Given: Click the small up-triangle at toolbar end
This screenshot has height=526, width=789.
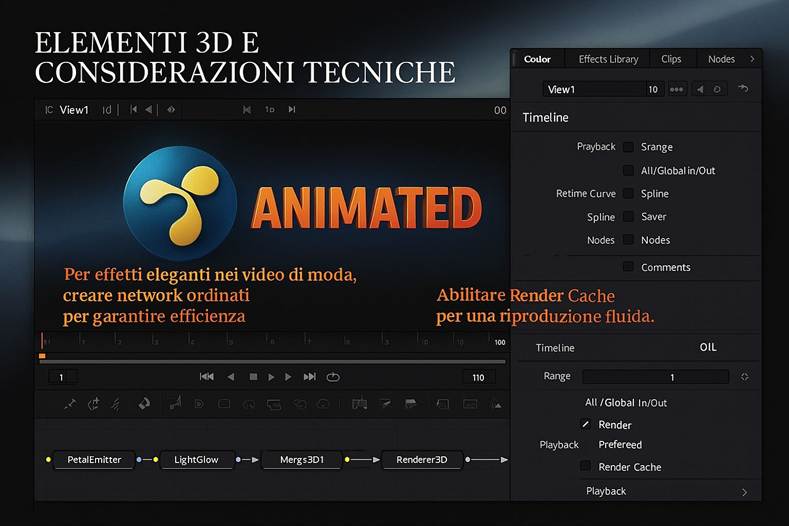Looking at the screenshot, I should tap(498, 405).
